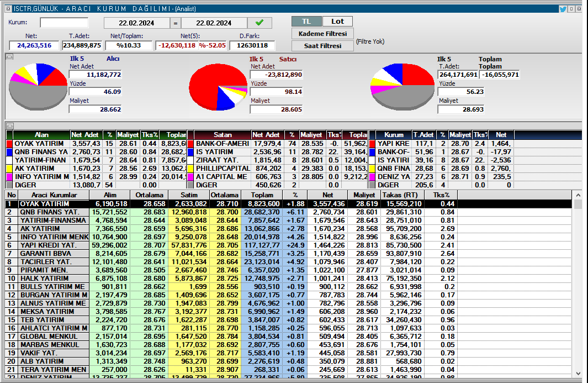Click magenta swatch beside INFO YATIRIM M
The image size is (588, 383).
tap(9, 176)
